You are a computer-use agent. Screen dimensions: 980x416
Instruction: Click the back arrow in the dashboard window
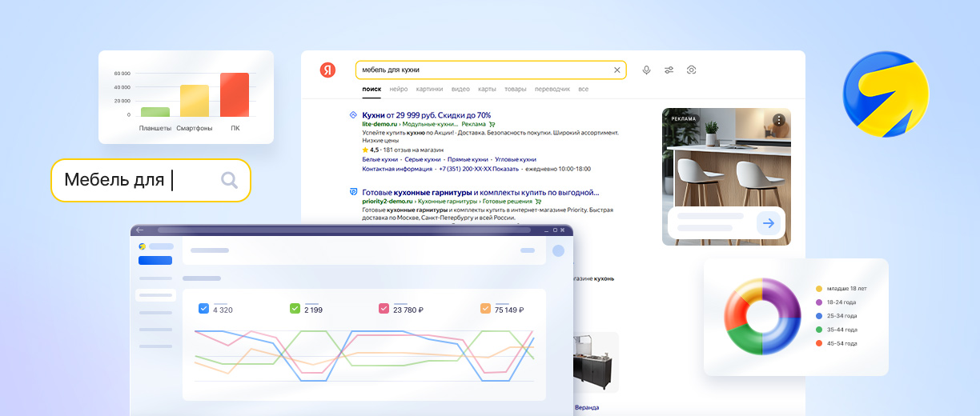point(140,230)
